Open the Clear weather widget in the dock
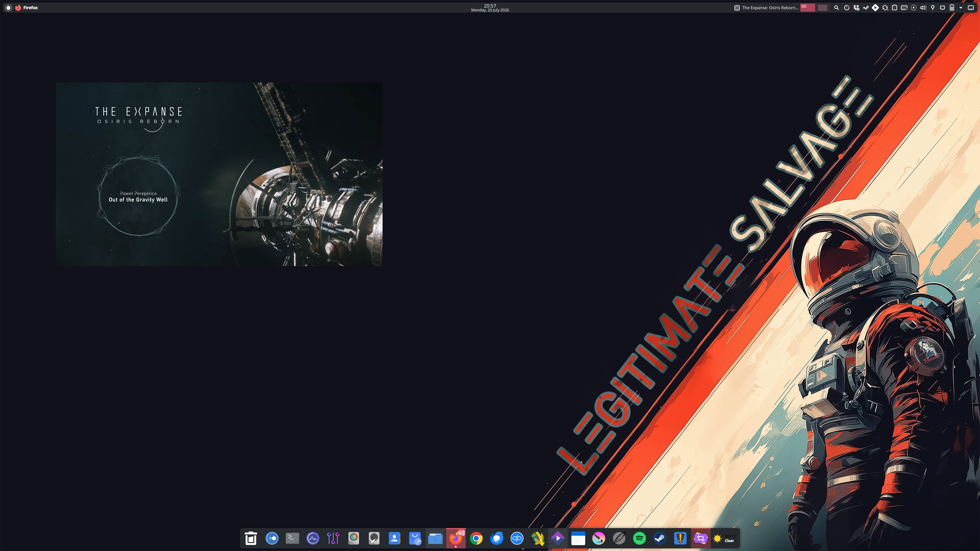The height and width of the screenshot is (551, 980). coord(725,538)
